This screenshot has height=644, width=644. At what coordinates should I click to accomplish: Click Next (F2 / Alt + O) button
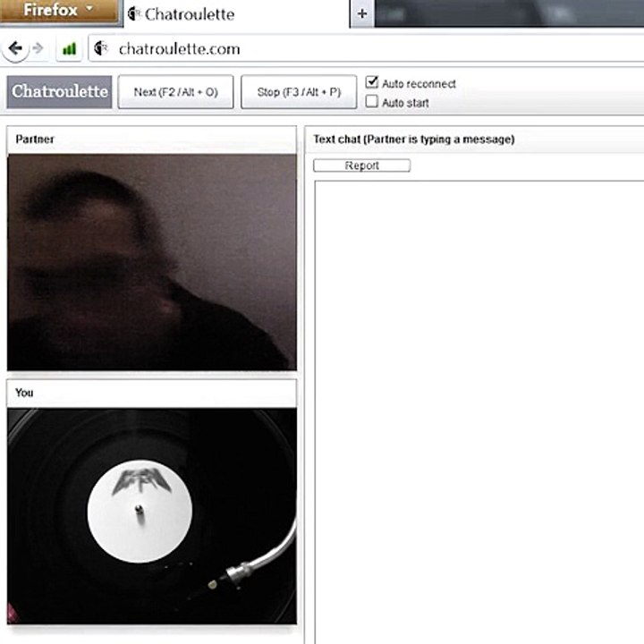176,92
